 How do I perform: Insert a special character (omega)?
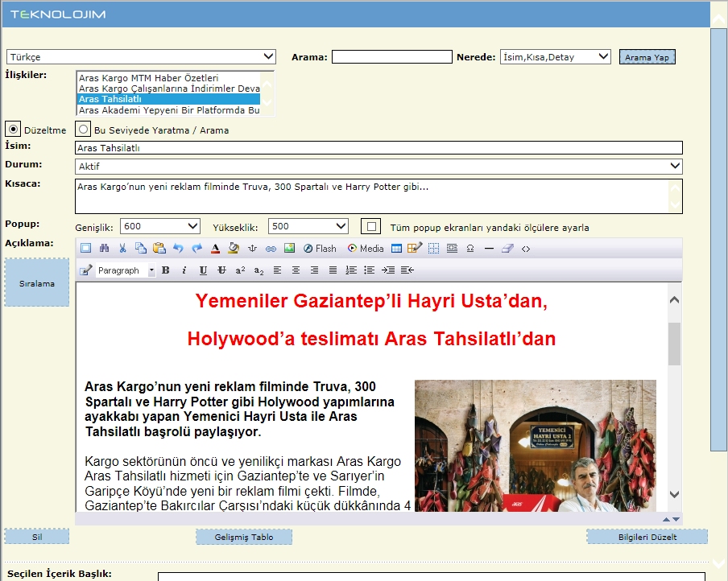[x=469, y=249]
